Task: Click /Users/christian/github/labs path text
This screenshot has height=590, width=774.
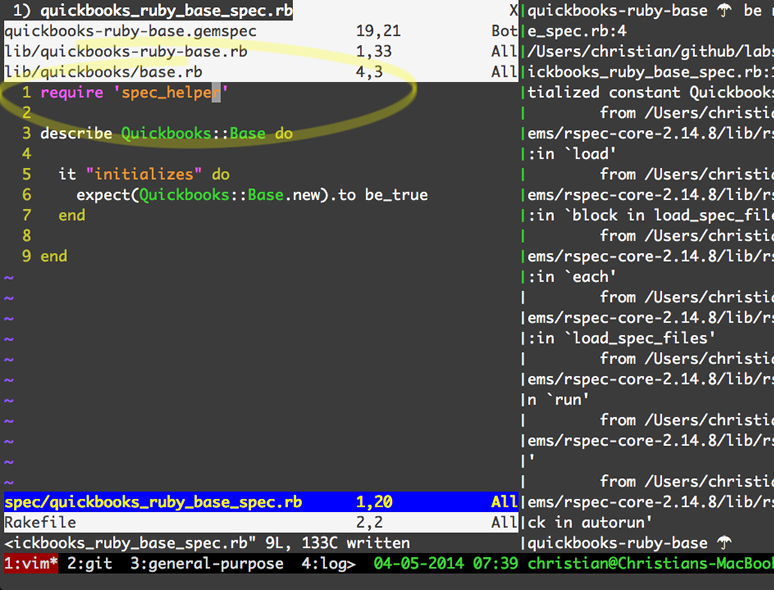Action: pyautogui.click(x=650, y=51)
